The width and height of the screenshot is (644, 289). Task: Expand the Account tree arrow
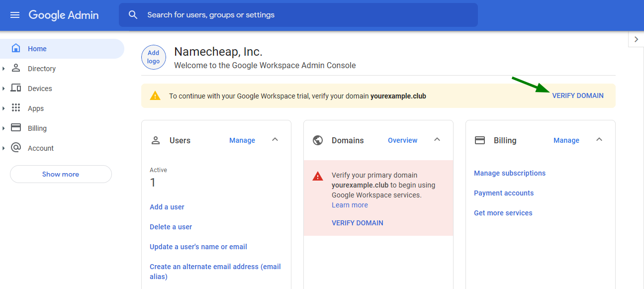pos(4,148)
